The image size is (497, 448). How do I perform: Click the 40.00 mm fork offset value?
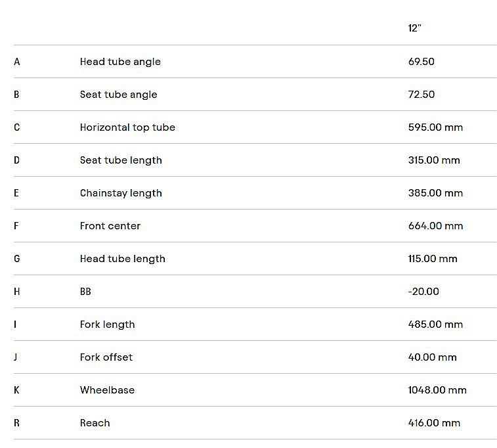[x=432, y=357]
